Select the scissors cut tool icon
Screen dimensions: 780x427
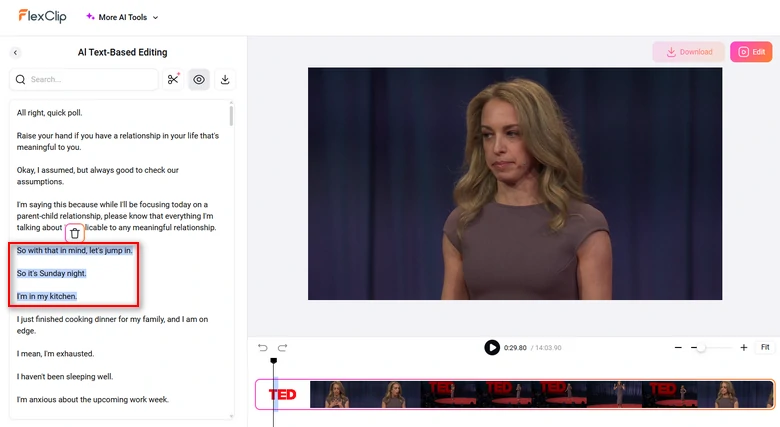[x=173, y=80]
